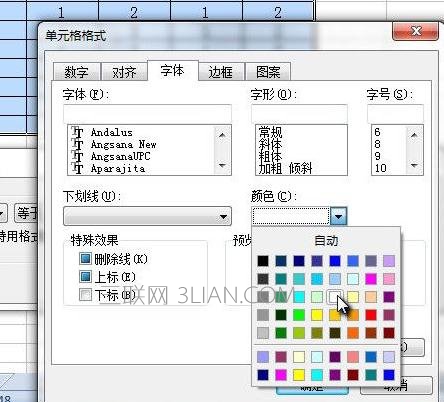444x402 pixels.
Task: Pick the purple swatch in third row
Action: tap(389, 297)
